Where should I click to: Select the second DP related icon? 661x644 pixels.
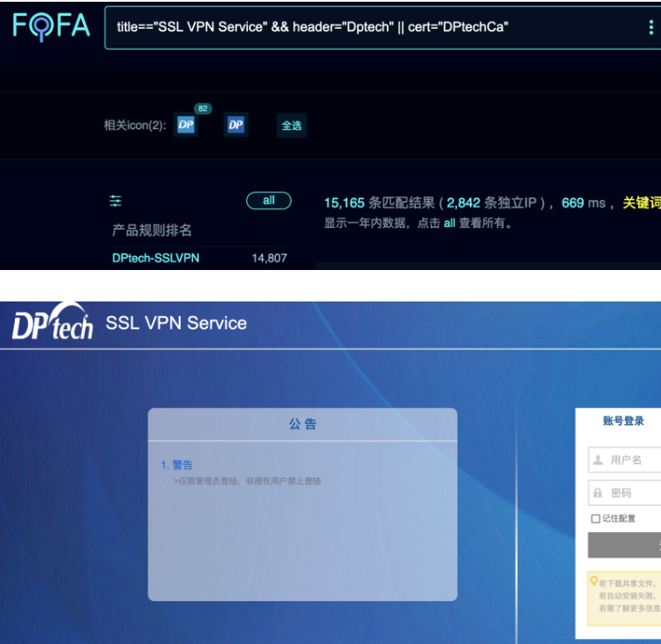(236, 125)
